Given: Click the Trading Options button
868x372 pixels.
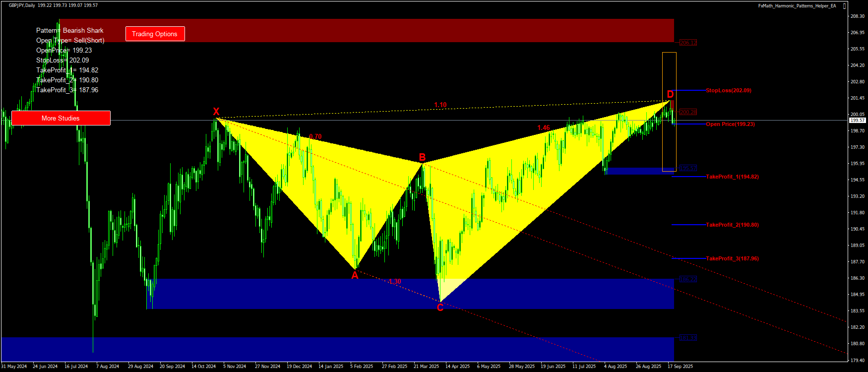Looking at the screenshot, I should point(155,34).
